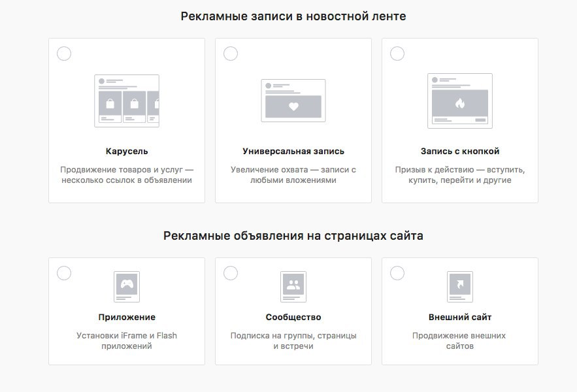This screenshot has width=577, height=392.
Task: Click description 'Продвижение внешних сайтов'
Action: tap(460, 341)
